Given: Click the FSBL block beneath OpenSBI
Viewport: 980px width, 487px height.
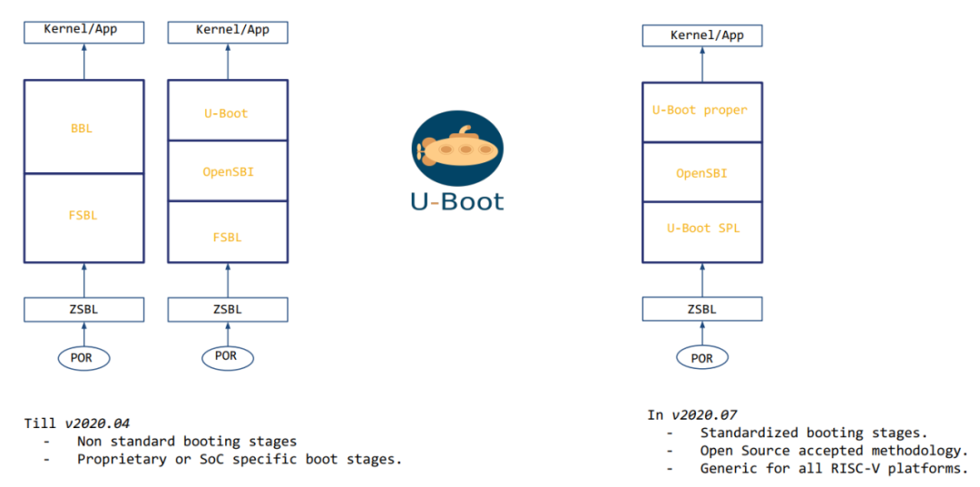Looking at the screenshot, I should [227, 238].
